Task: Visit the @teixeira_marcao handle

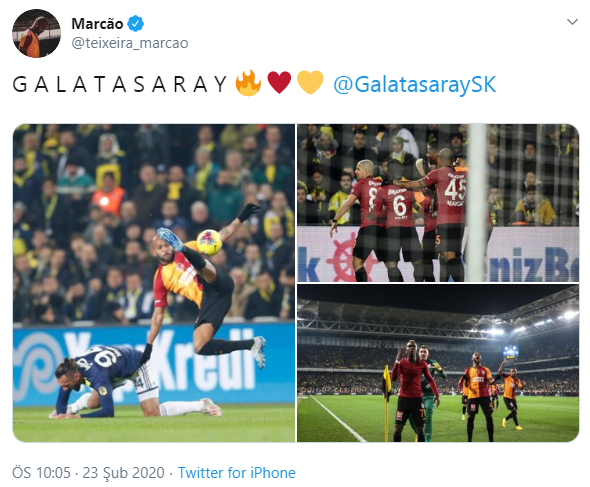Action: pos(130,43)
